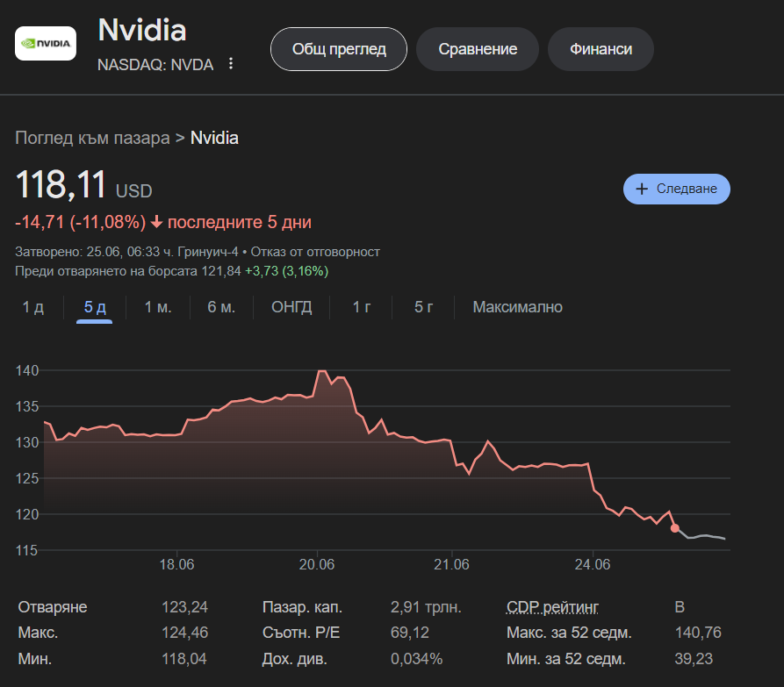
Task: Click the Следване follow button
Action: (677, 189)
